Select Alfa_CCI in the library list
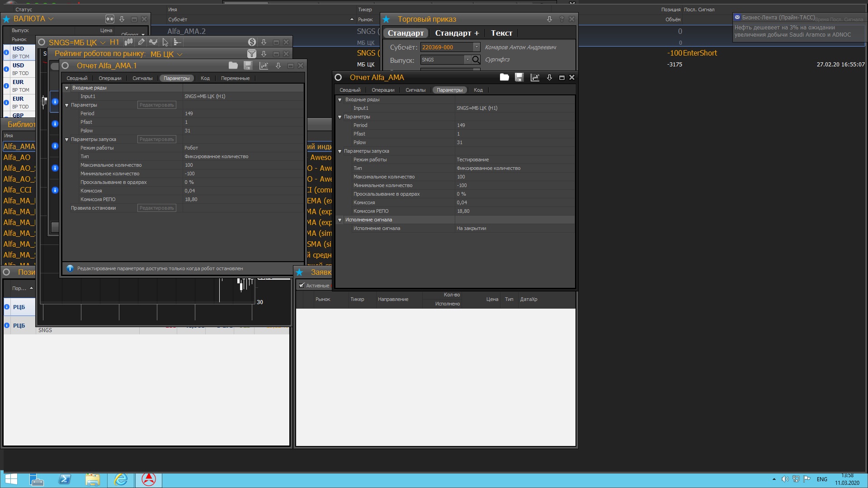The height and width of the screenshot is (488, 868). pos(17,190)
